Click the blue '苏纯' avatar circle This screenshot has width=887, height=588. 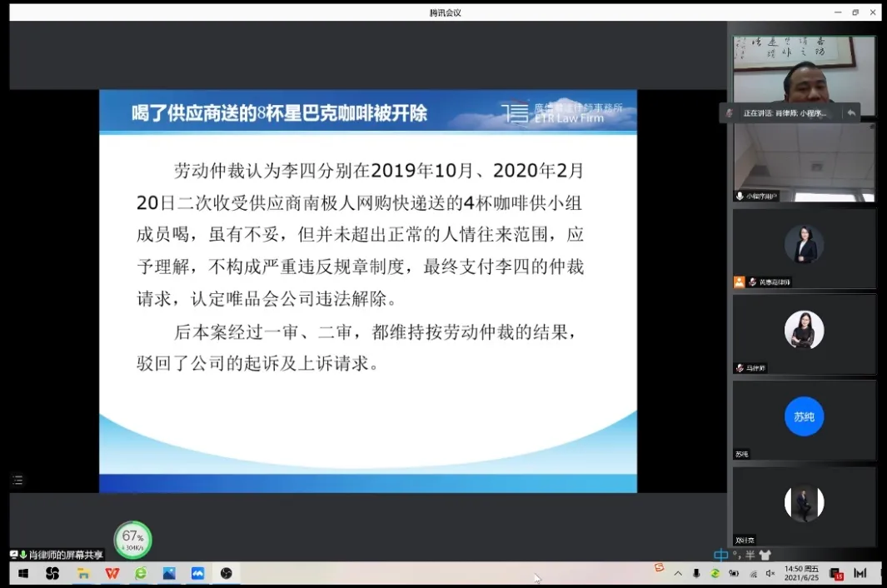click(x=804, y=416)
